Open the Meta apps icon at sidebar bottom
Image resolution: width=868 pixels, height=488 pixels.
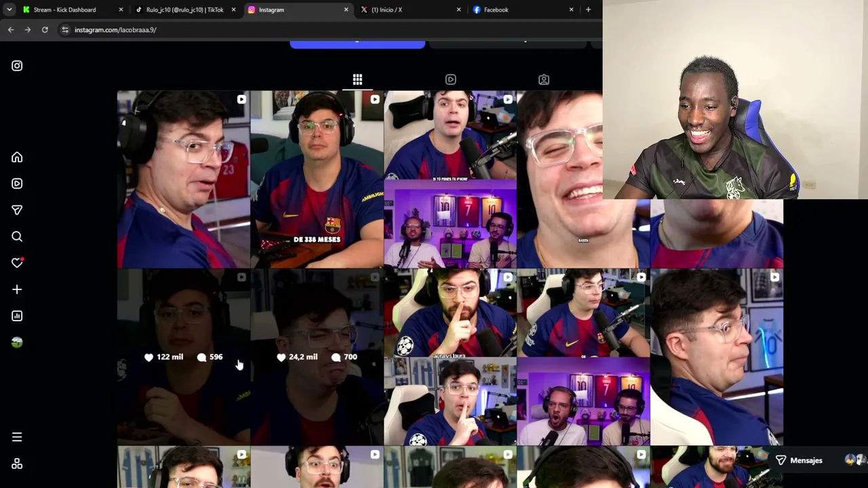point(17,464)
